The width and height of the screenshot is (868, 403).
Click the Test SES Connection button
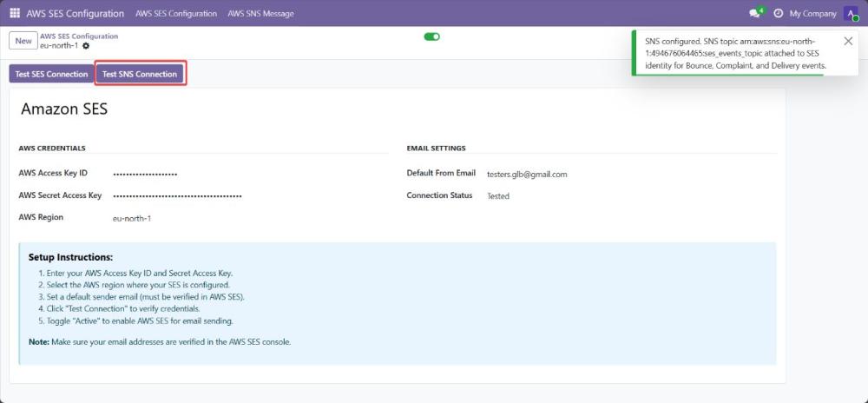click(51, 74)
